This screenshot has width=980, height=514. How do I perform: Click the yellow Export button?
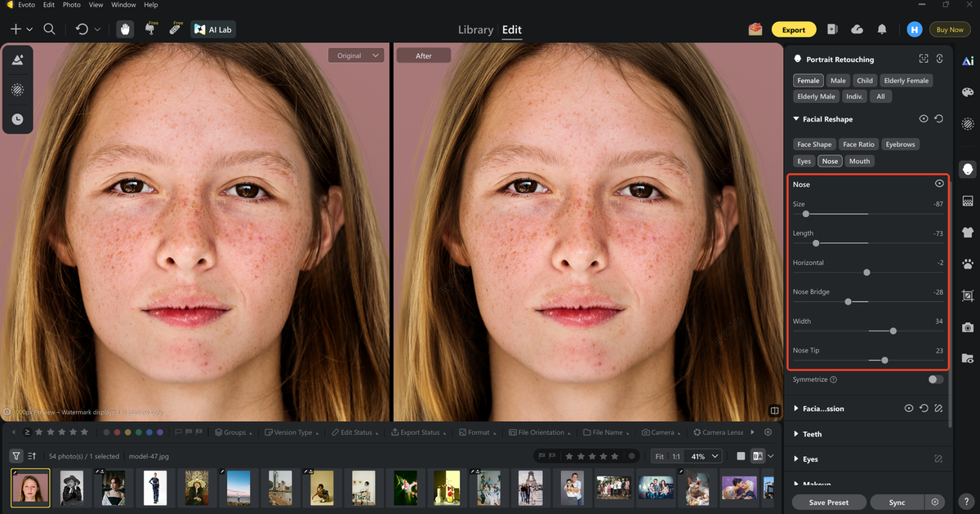click(x=793, y=29)
